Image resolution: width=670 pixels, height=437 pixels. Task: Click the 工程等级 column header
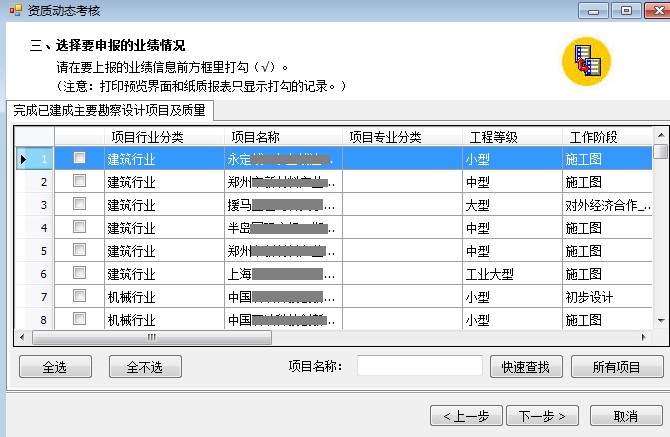[x=493, y=137]
